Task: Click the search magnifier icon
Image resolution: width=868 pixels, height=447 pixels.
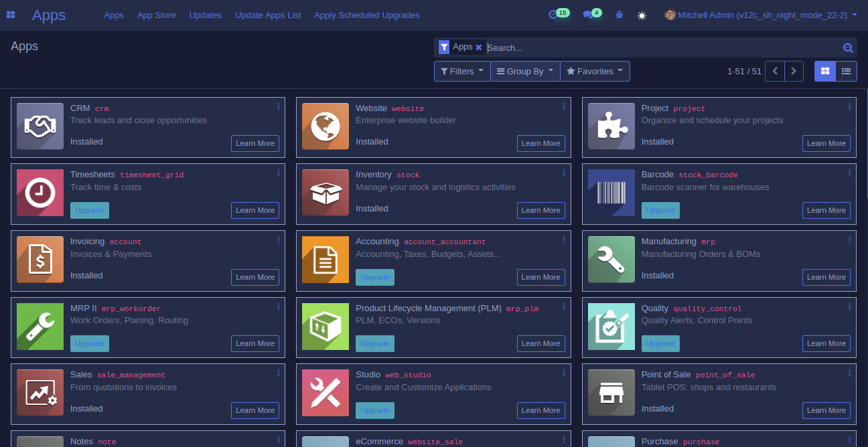Action: click(x=848, y=48)
